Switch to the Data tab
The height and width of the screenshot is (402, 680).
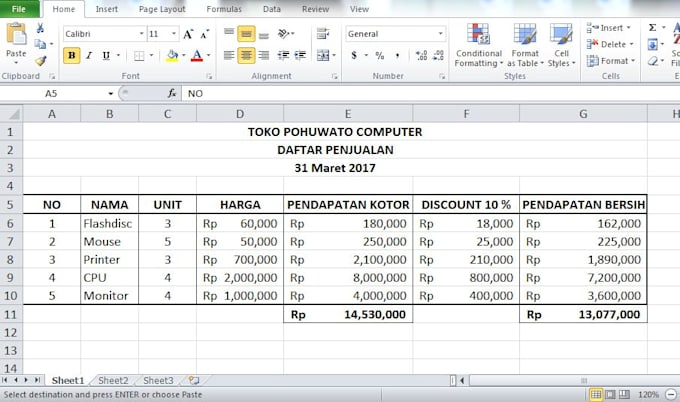click(271, 9)
